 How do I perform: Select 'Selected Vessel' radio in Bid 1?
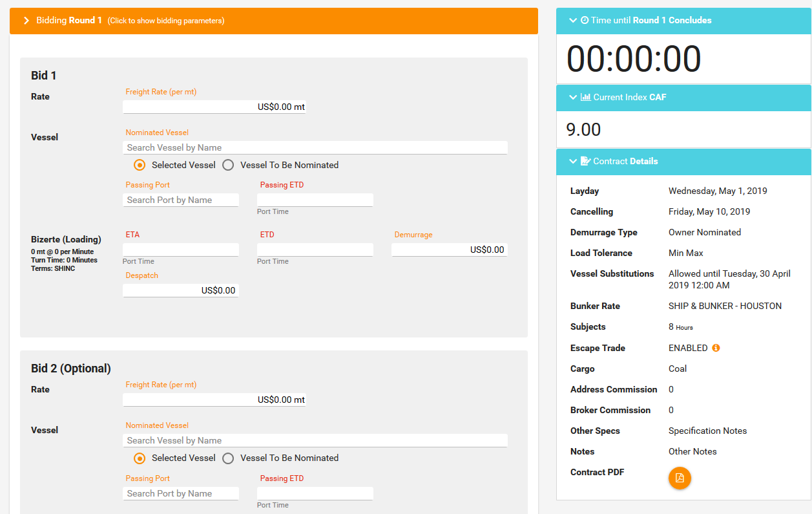[139, 165]
